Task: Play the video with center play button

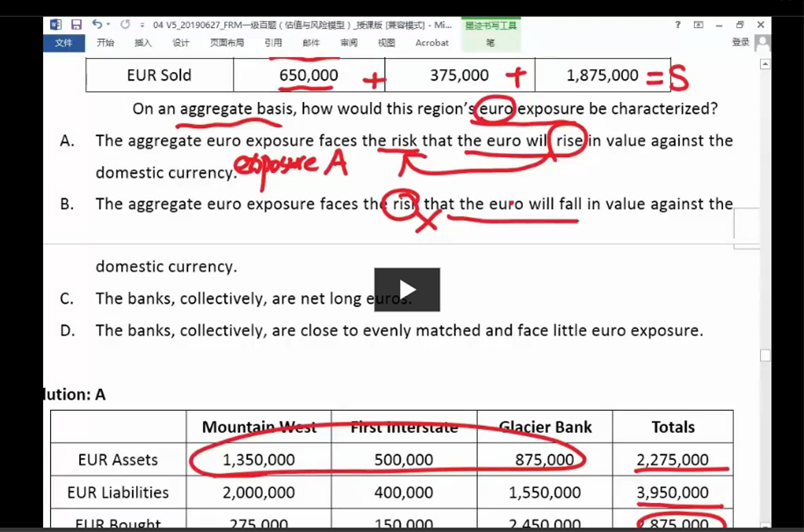Action: point(407,290)
